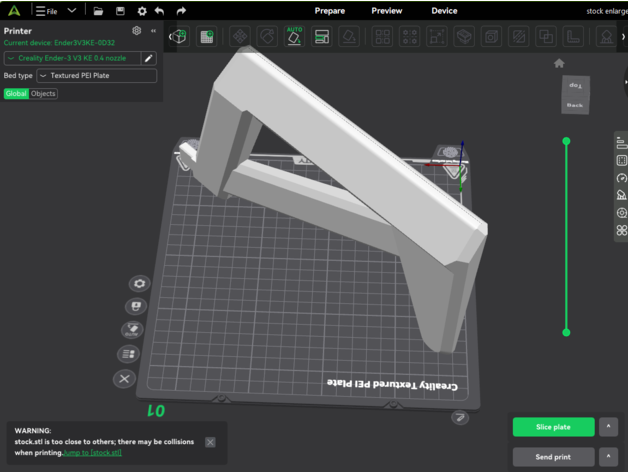Screen dimensions: 628x472
Task: Edit printer preset with pencil icon
Action: (x=148, y=58)
